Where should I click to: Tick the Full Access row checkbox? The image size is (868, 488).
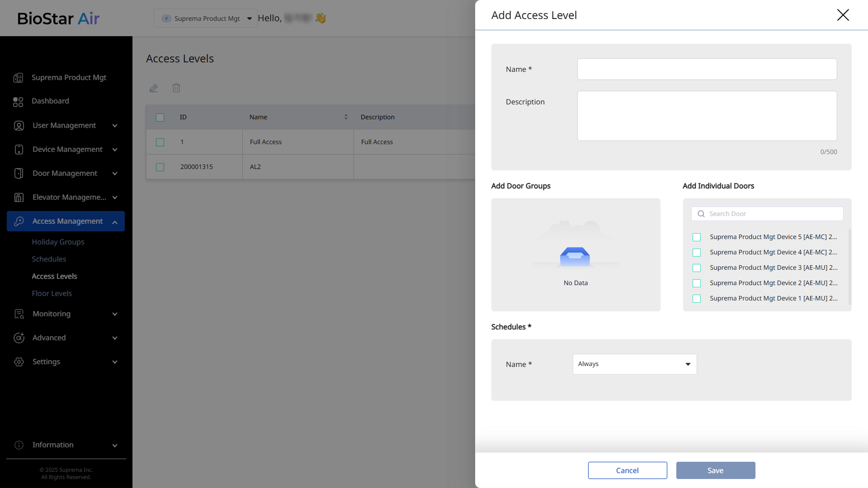(160, 142)
